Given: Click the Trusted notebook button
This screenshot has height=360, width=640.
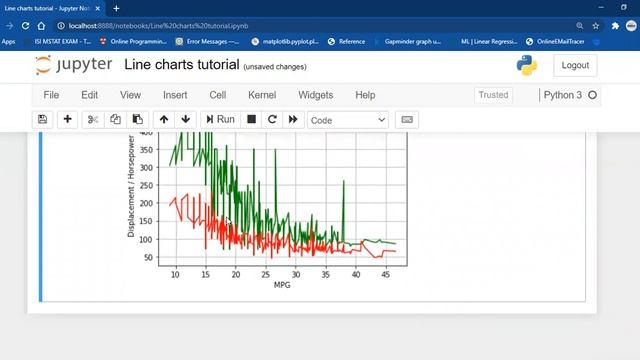Looking at the screenshot, I should 493,95.
